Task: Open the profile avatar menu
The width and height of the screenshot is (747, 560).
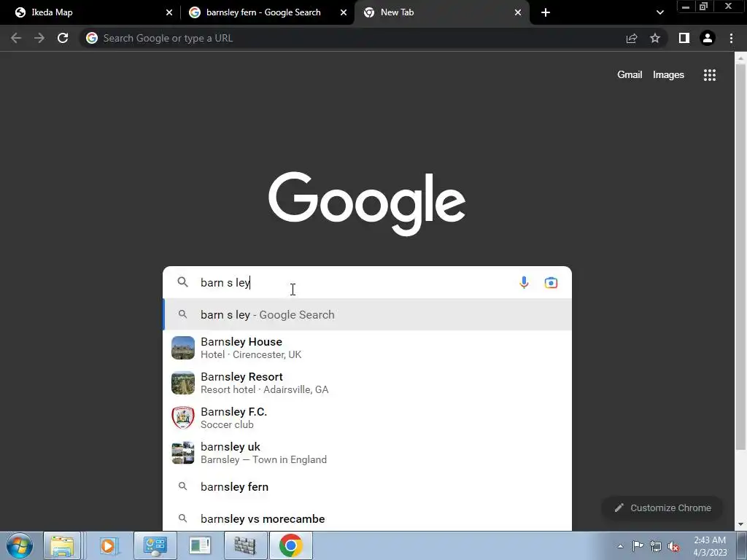Action: (708, 38)
